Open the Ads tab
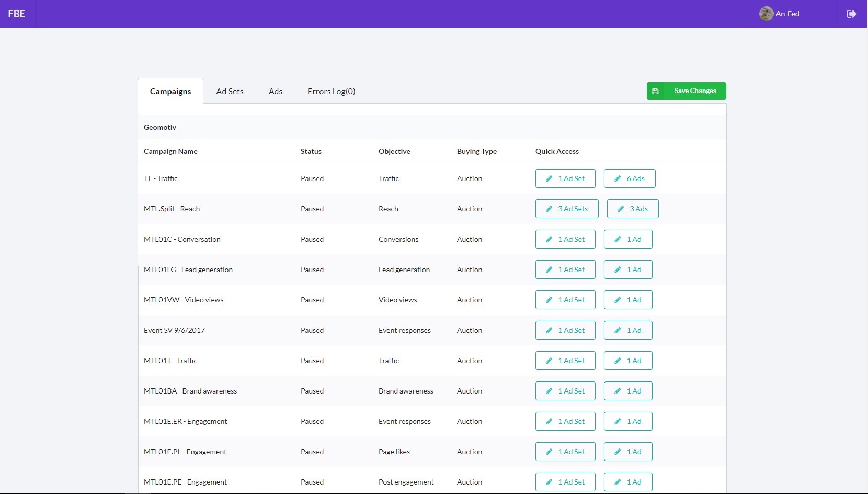This screenshot has height=494, width=868. coord(276,91)
